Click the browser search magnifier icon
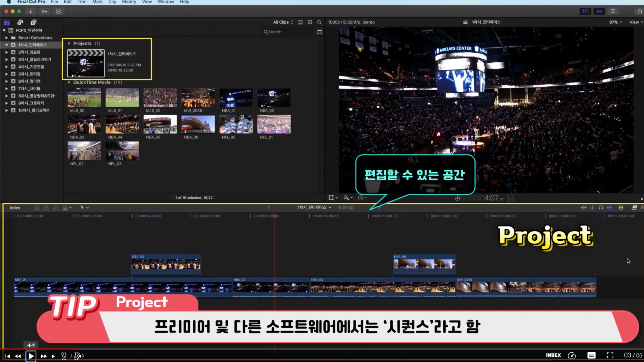The image size is (644, 362). (x=319, y=22)
